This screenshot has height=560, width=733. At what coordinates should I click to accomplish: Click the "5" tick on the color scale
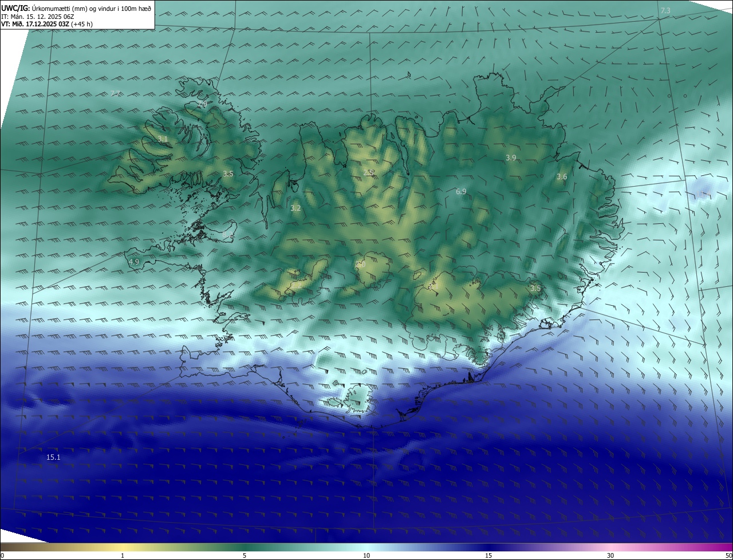(245, 555)
